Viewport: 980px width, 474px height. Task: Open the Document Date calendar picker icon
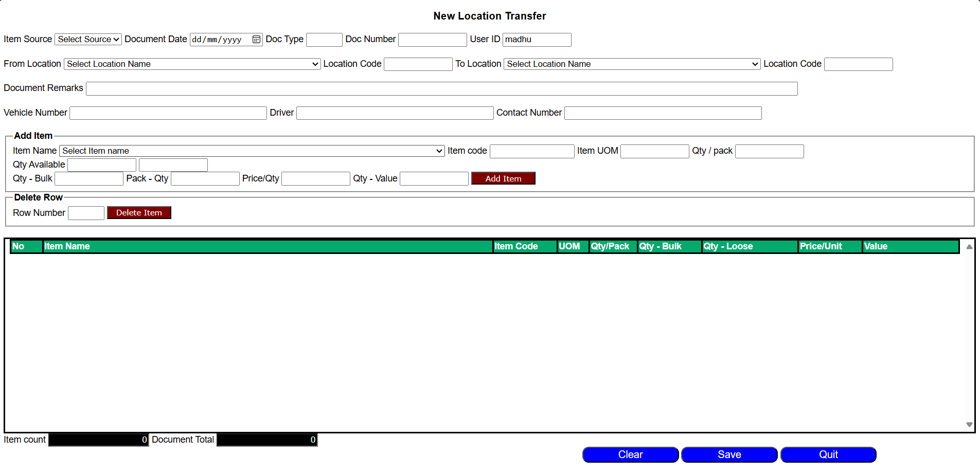(256, 40)
